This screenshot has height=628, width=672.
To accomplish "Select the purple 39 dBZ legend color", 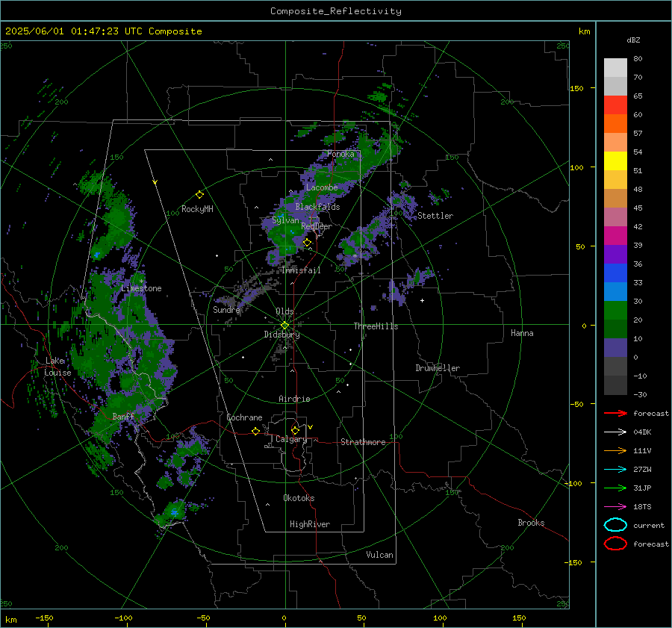I will (615, 254).
